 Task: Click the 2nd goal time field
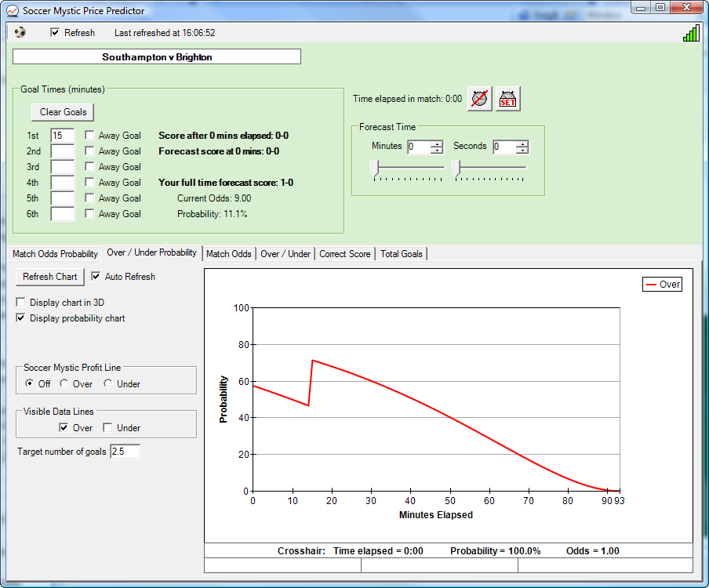click(x=63, y=151)
